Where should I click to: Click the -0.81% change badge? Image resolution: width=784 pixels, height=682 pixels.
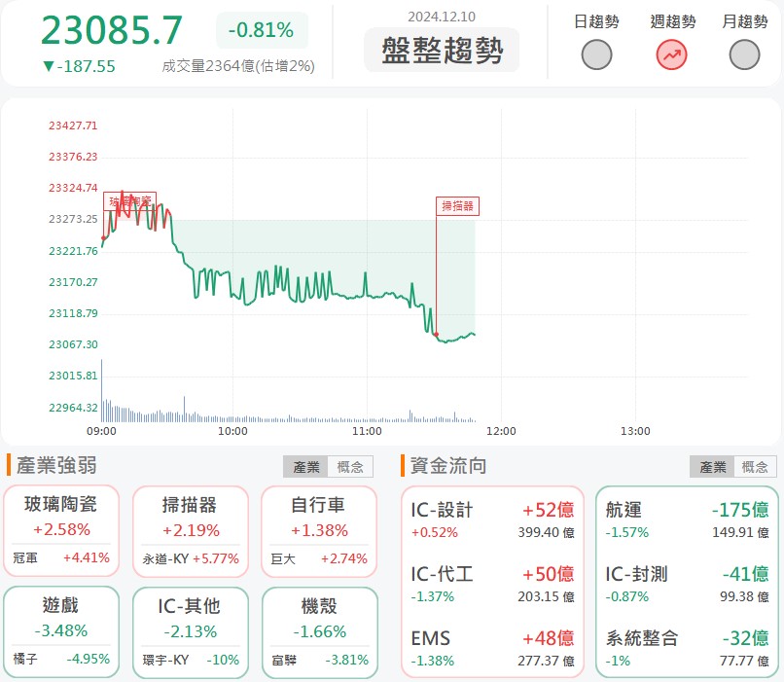262,30
